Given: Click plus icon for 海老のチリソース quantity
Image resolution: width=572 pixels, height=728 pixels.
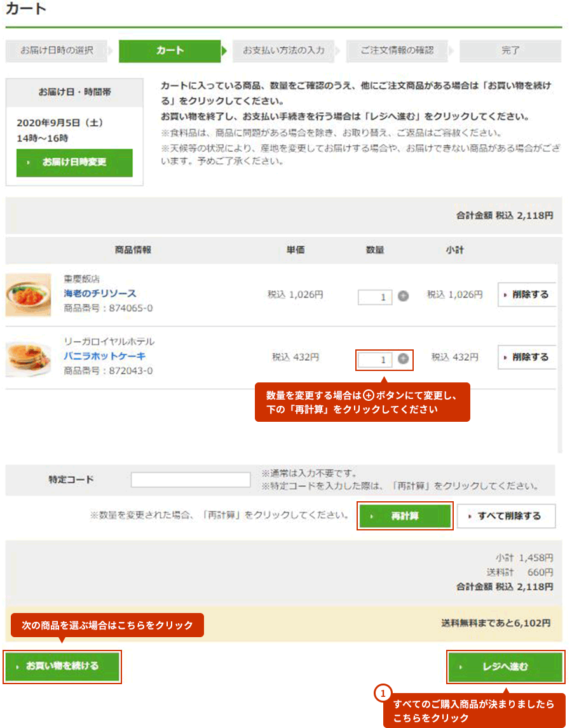Looking at the screenshot, I should tap(403, 296).
